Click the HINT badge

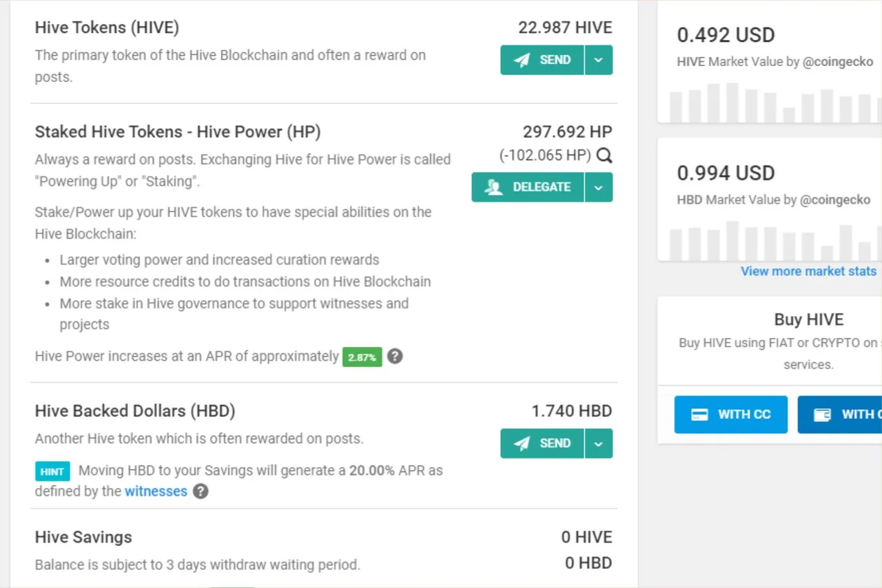[x=52, y=472]
